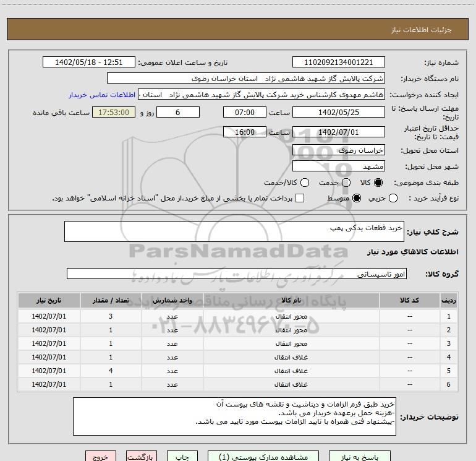
Task: Click row number 4 in ردیف column
Action: 449,358
